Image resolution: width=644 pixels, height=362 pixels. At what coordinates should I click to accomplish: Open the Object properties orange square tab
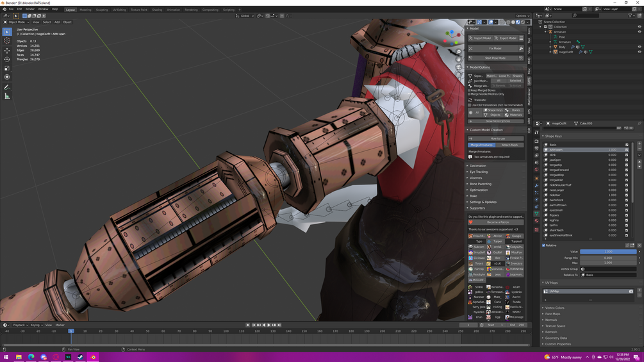pos(536,179)
